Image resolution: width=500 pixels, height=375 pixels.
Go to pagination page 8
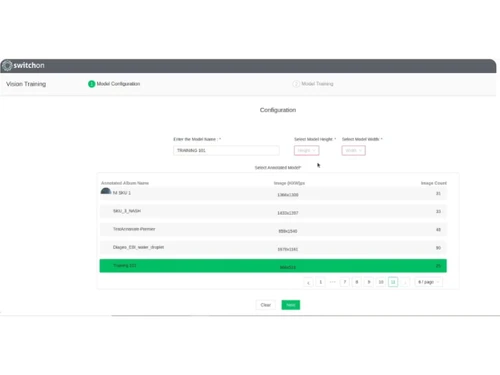click(x=357, y=282)
